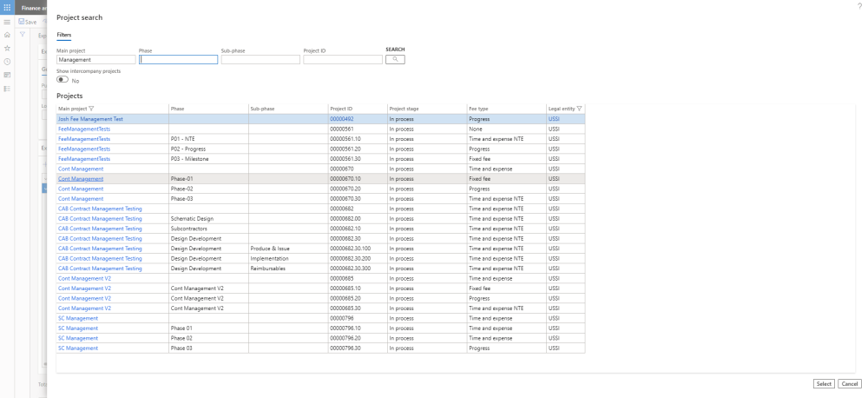Open the app launcher waffle icon
Screen dimensions: 868x398
pos(7,8)
